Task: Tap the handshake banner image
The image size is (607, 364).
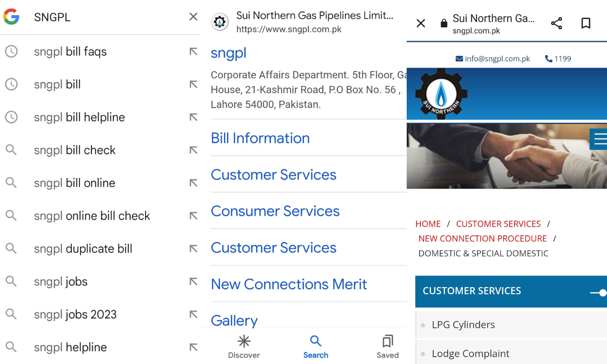Action: click(507, 156)
